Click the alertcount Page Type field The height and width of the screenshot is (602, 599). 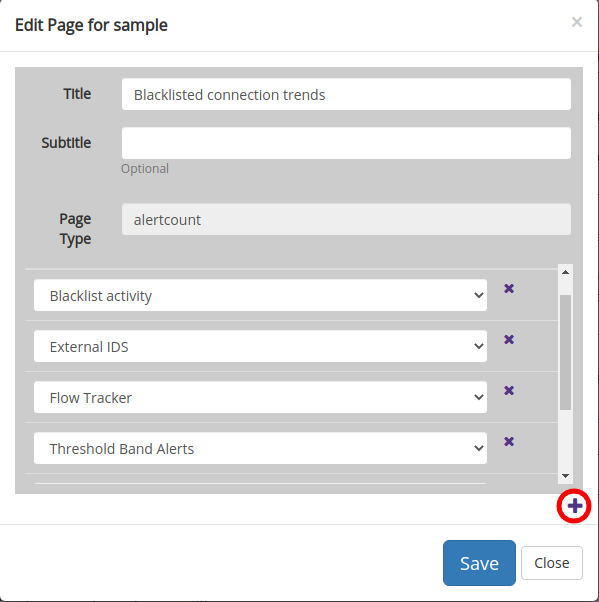click(x=346, y=219)
